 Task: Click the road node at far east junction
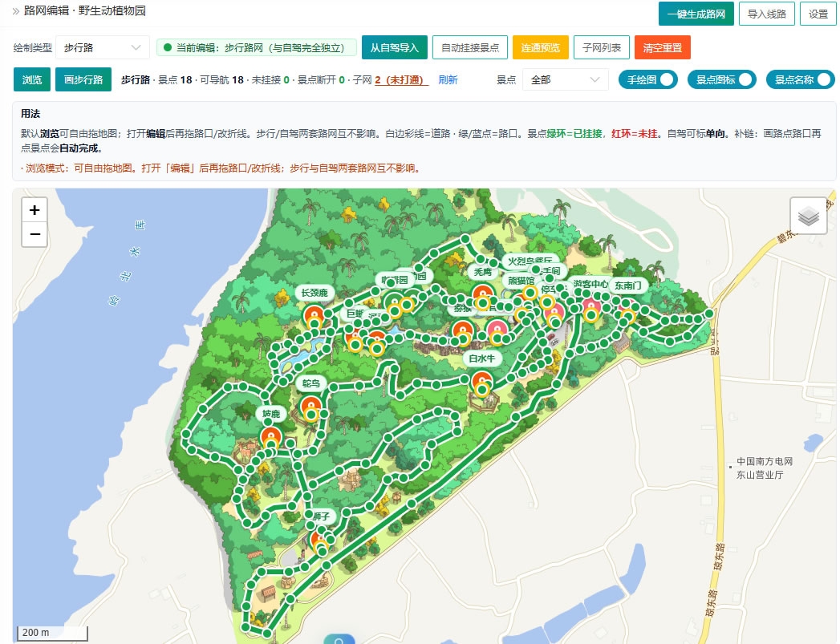pos(709,314)
